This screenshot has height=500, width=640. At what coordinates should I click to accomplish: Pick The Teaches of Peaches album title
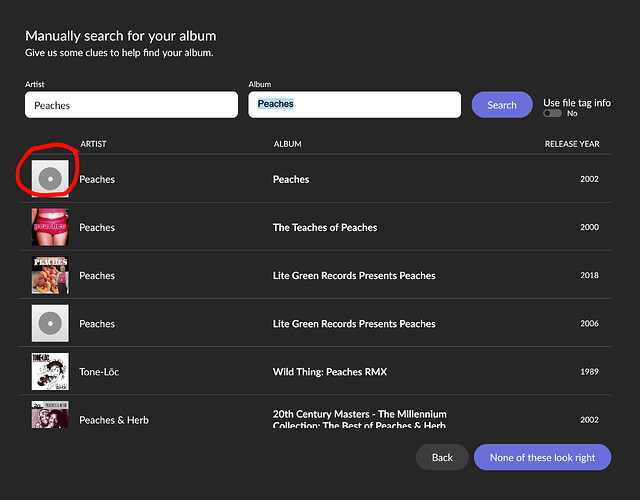click(x=325, y=228)
